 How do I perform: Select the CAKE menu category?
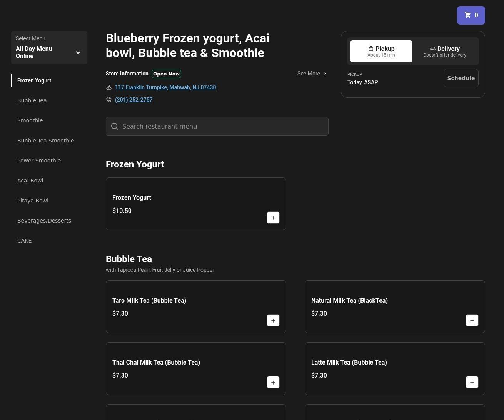click(24, 241)
